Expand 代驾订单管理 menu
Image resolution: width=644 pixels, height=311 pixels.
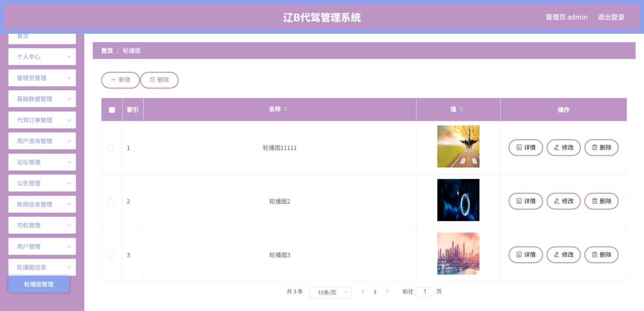pos(42,120)
